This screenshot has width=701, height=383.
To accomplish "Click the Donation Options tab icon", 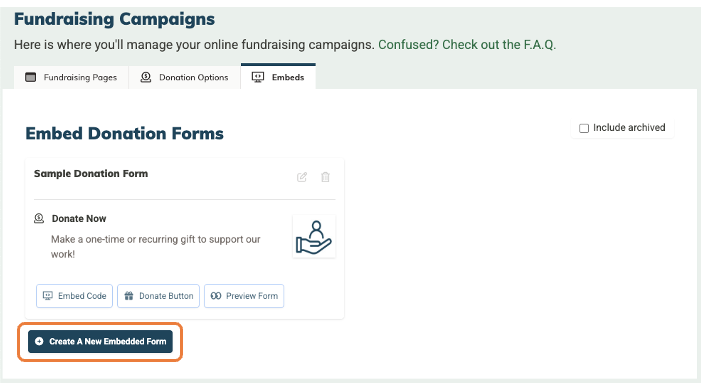I will [x=146, y=77].
